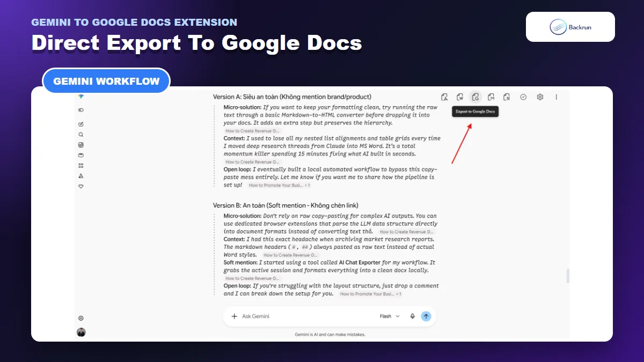The height and width of the screenshot is (362, 644).
Task: Click the circled checkmark select icon
Action: 523,97
